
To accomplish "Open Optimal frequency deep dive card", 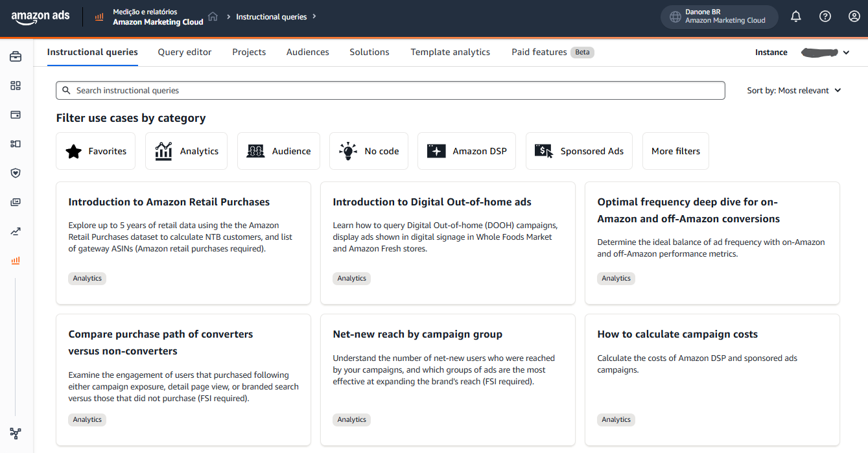I will pyautogui.click(x=712, y=243).
